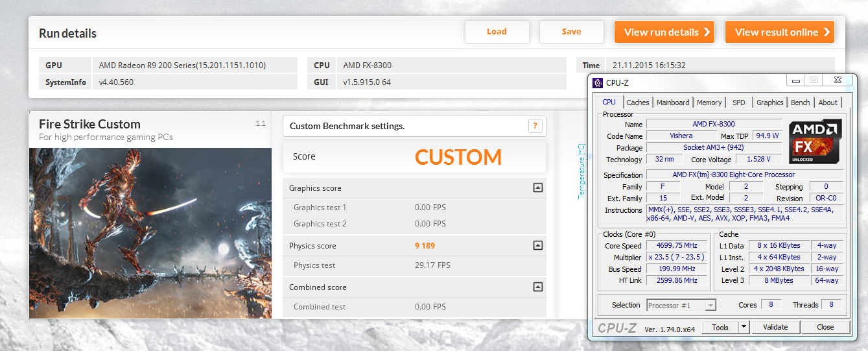Close the CPU-Z window with X
The width and height of the screenshot is (868, 351).
(x=837, y=80)
